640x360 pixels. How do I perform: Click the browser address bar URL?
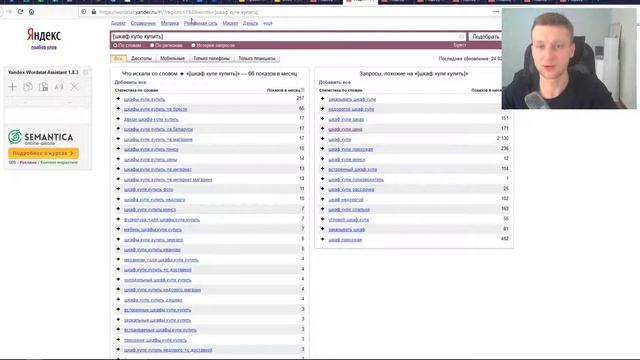pos(178,12)
